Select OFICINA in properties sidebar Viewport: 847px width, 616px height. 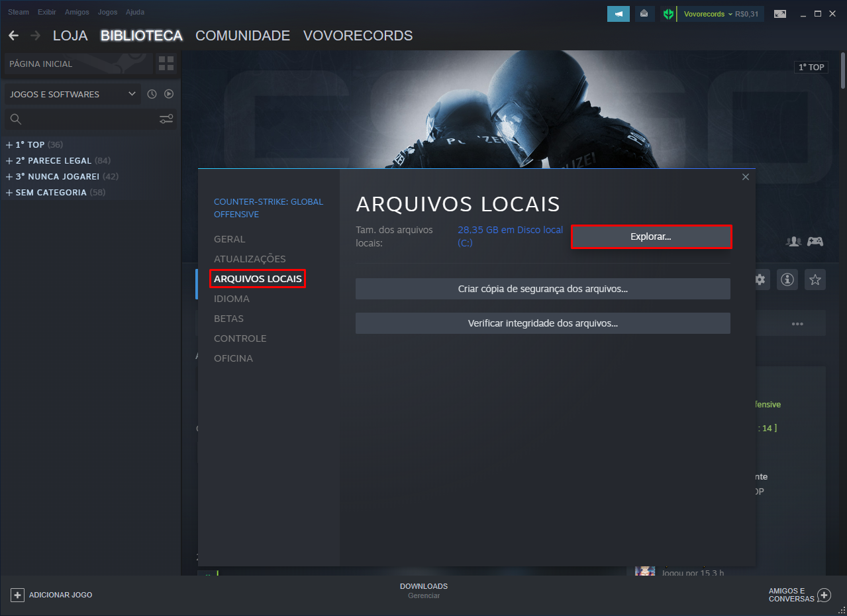233,358
